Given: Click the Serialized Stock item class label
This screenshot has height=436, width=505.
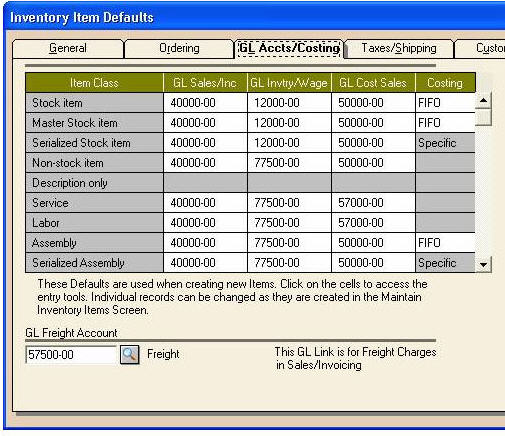Looking at the screenshot, I should tap(94, 143).
